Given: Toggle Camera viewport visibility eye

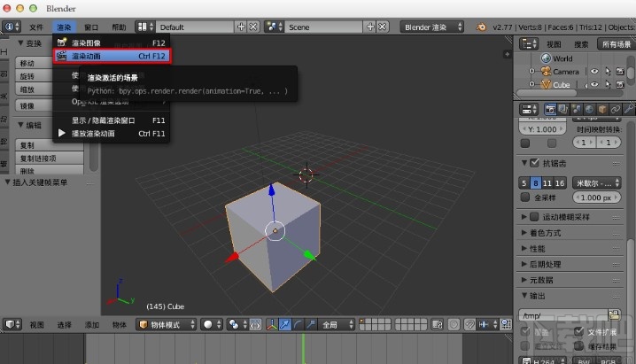Looking at the screenshot, I should [x=594, y=72].
